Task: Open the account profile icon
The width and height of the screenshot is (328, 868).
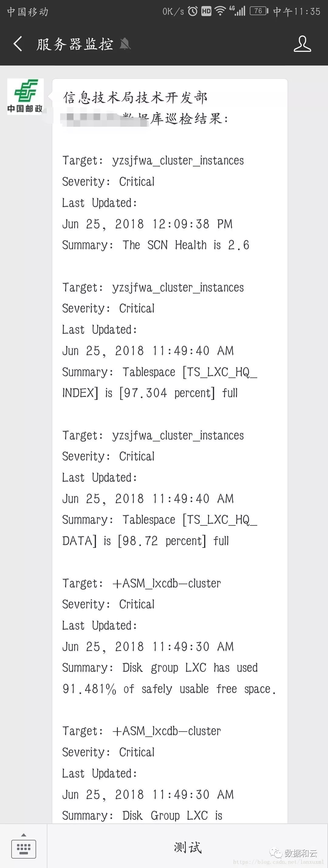Action: (x=302, y=44)
